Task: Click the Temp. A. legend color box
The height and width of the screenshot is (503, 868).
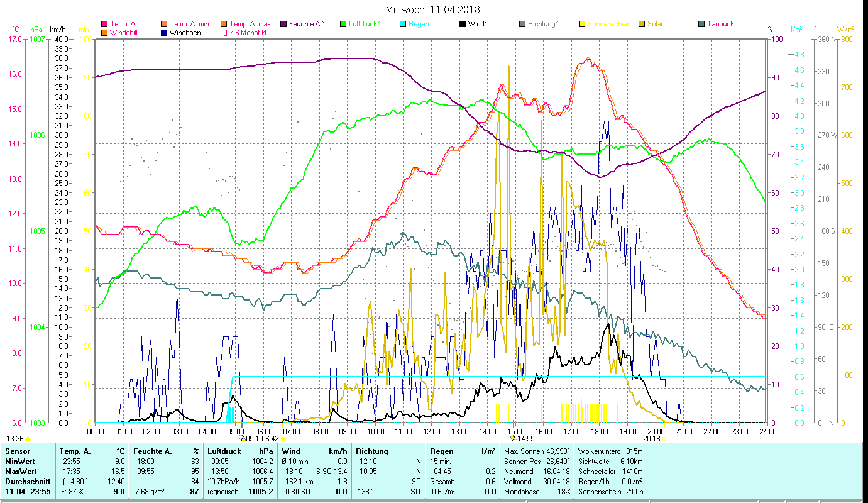Action: click(104, 25)
